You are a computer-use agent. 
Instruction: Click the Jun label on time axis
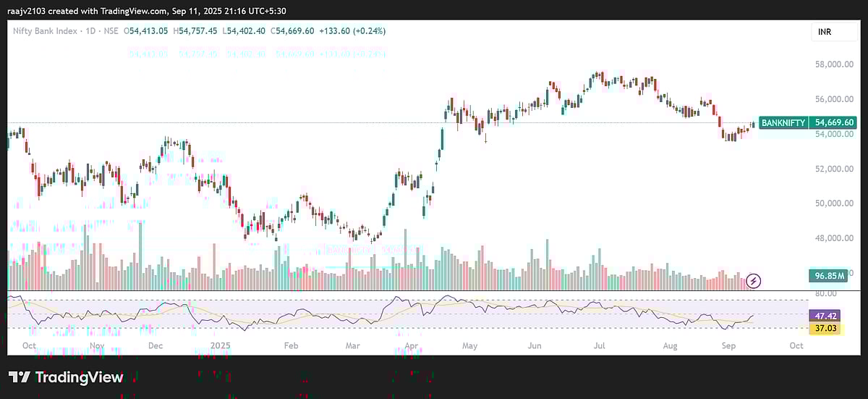534,346
